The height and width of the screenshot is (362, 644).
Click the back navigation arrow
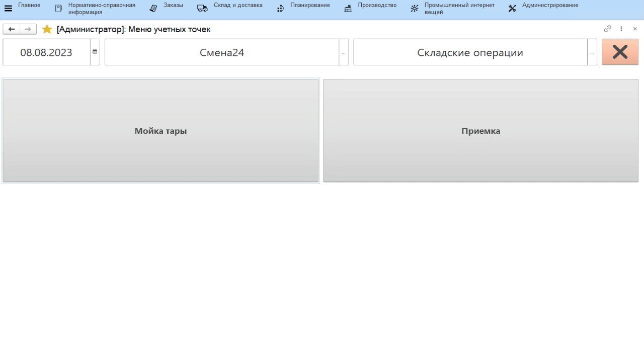pyautogui.click(x=11, y=29)
